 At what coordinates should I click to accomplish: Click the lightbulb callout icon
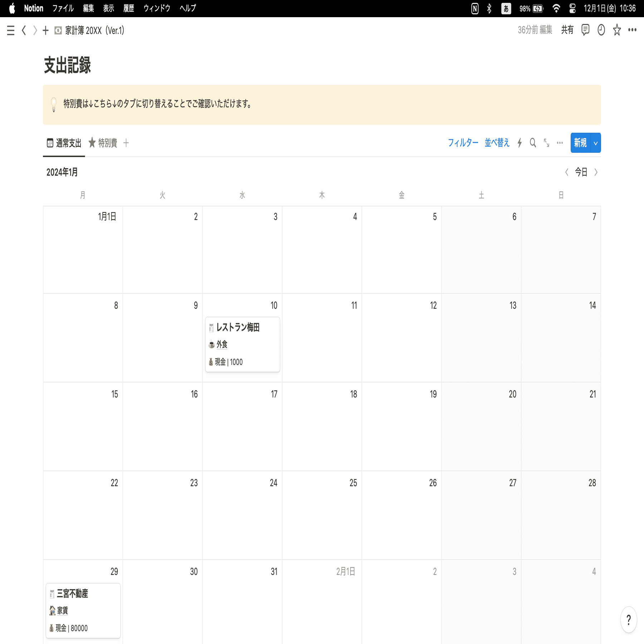click(x=54, y=104)
